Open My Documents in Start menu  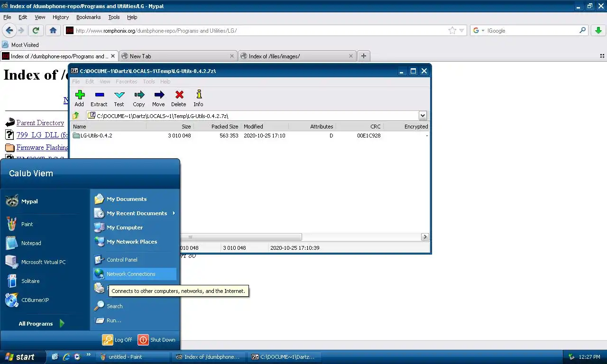point(135,199)
